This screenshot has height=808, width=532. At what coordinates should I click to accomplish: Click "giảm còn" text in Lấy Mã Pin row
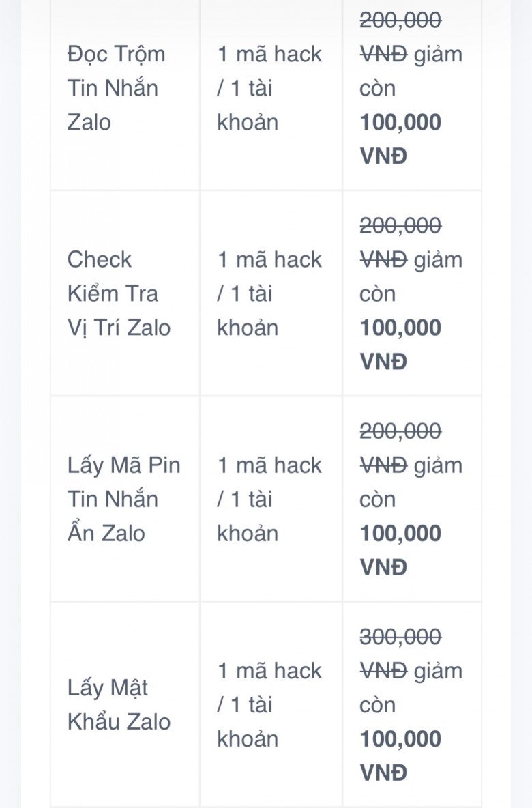pos(411,482)
